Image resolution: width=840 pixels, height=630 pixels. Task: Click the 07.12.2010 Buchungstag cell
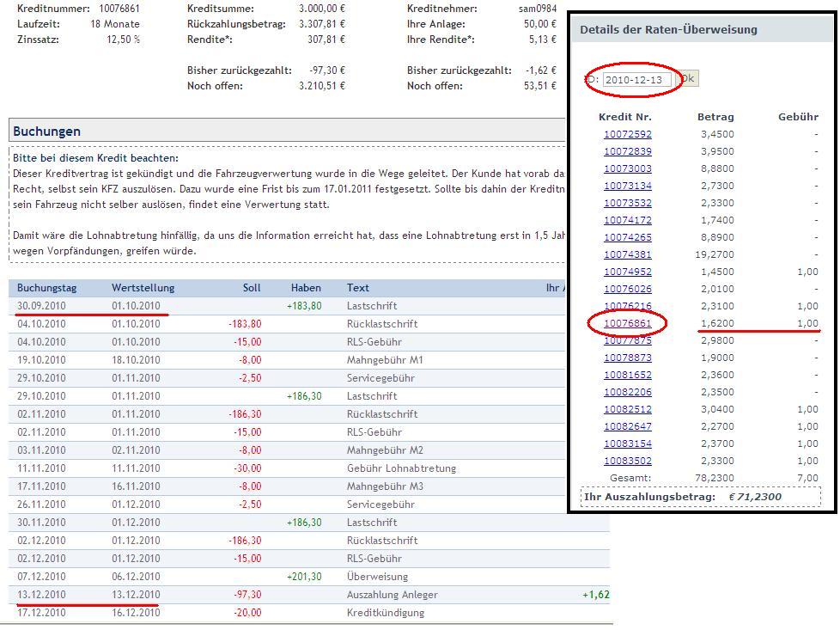coord(41,577)
